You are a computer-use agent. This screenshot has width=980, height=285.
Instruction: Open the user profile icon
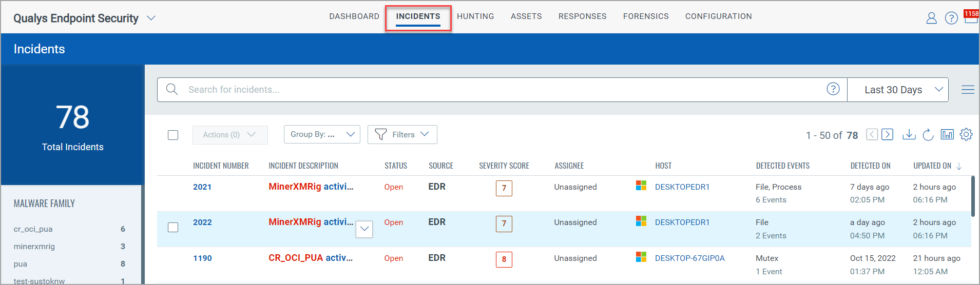point(931,18)
